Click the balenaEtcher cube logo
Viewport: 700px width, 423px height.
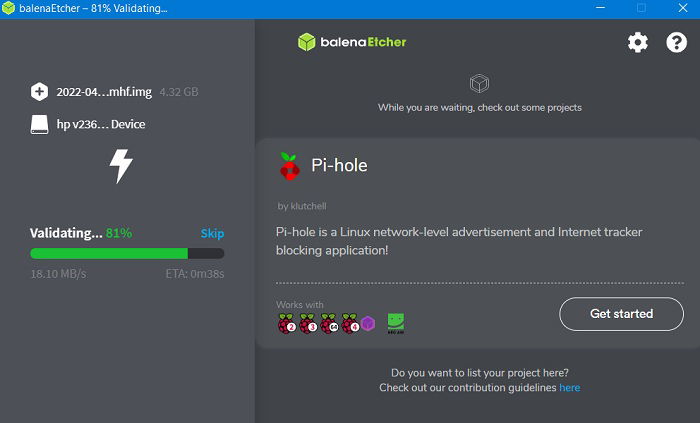306,42
